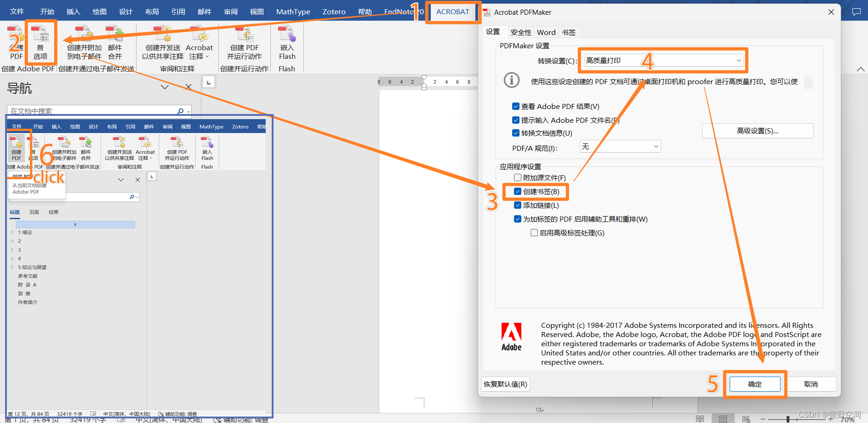Collapse the ribbon with the chevron
The image size is (868, 423).
pyautogui.click(x=861, y=69)
